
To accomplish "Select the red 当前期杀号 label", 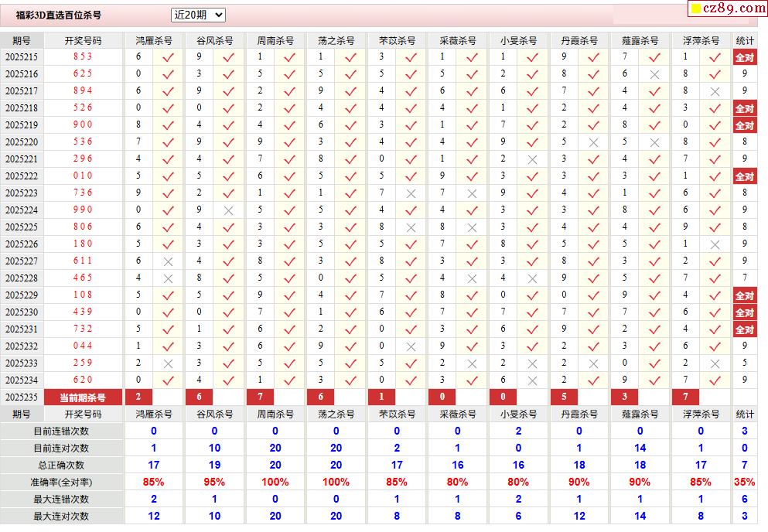I will click(x=83, y=397).
